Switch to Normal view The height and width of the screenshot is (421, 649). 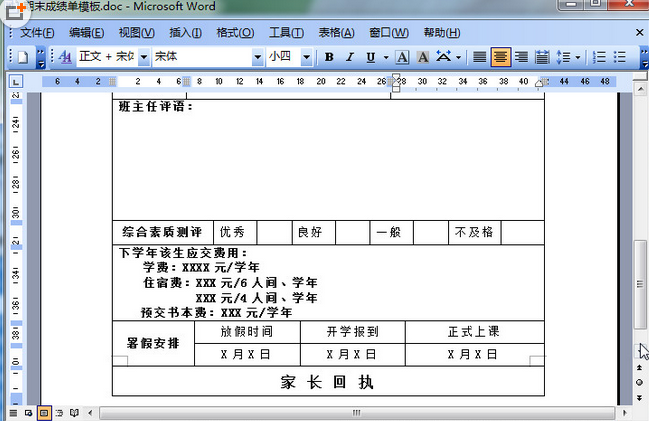point(13,413)
